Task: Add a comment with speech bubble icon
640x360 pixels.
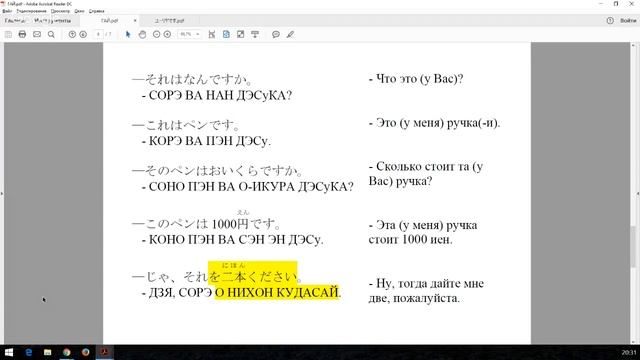Action: 276,35
